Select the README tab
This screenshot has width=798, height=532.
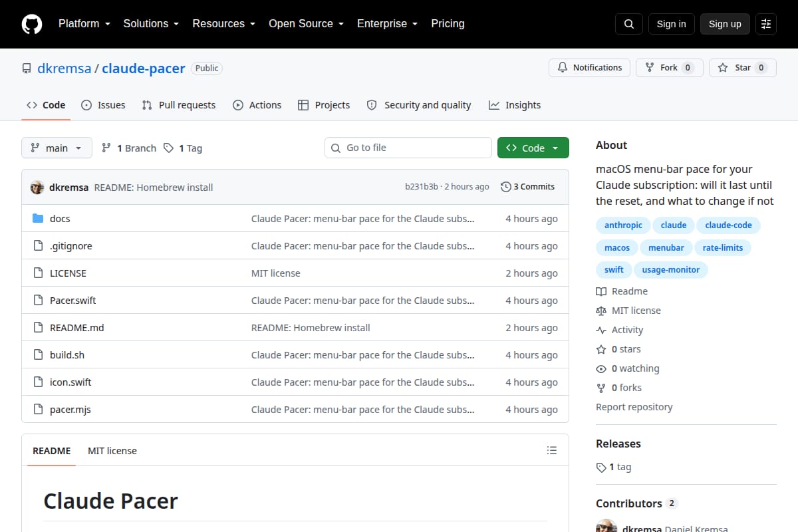point(51,451)
